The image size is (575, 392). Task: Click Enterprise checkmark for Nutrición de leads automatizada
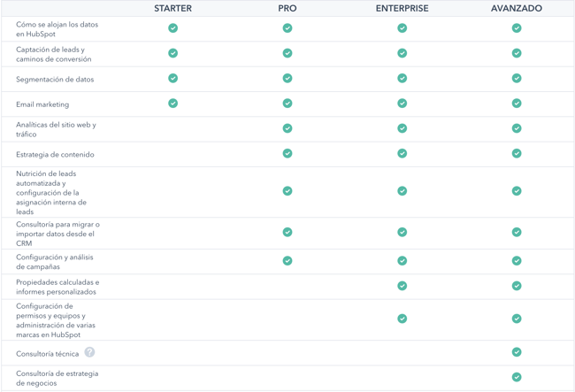click(402, 191)
